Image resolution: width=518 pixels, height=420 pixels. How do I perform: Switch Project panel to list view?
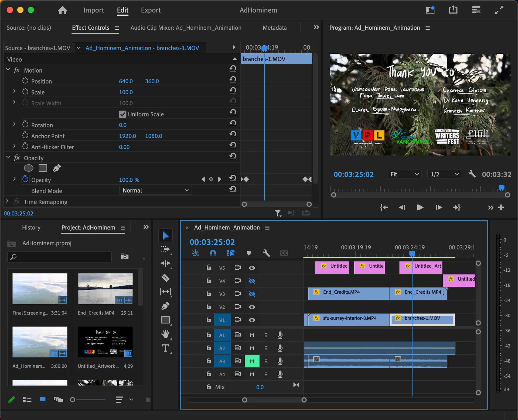(x=27, y=400)
